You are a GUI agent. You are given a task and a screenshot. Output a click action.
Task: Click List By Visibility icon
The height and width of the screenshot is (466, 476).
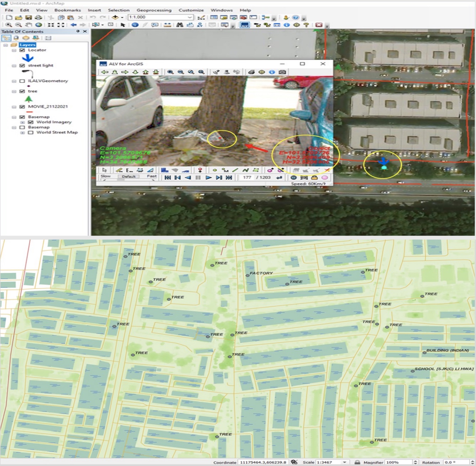(26, 38)
